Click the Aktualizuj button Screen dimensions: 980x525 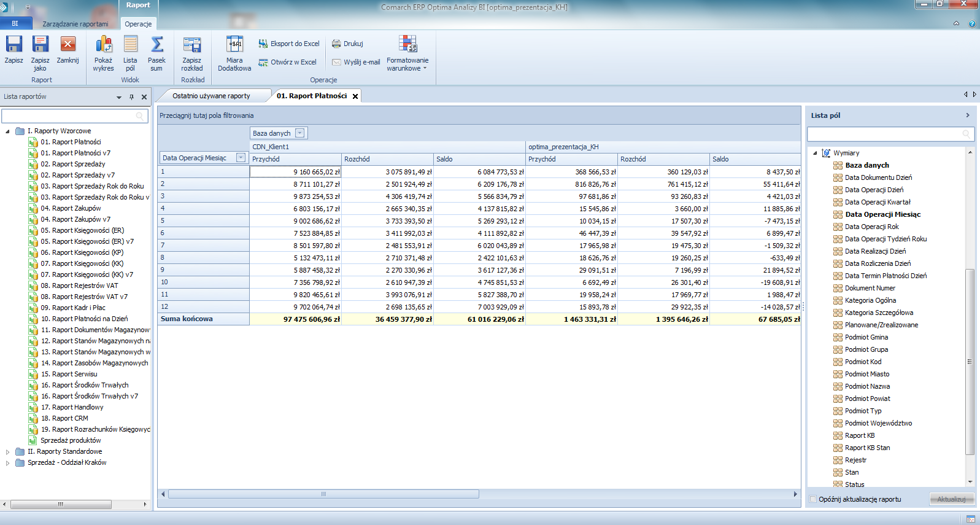(952, 499)
